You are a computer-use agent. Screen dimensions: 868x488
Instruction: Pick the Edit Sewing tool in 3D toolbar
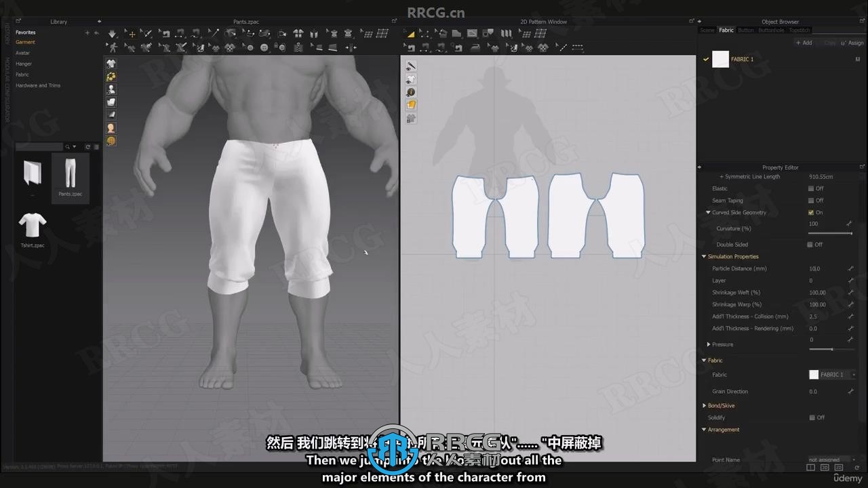click(165, 33)
